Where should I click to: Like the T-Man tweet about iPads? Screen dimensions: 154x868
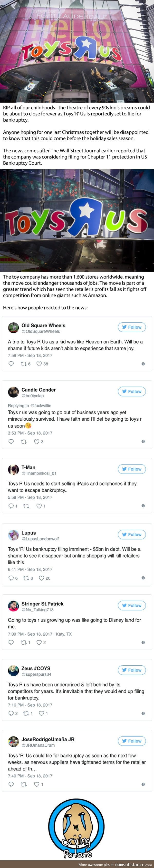point(39,506)
